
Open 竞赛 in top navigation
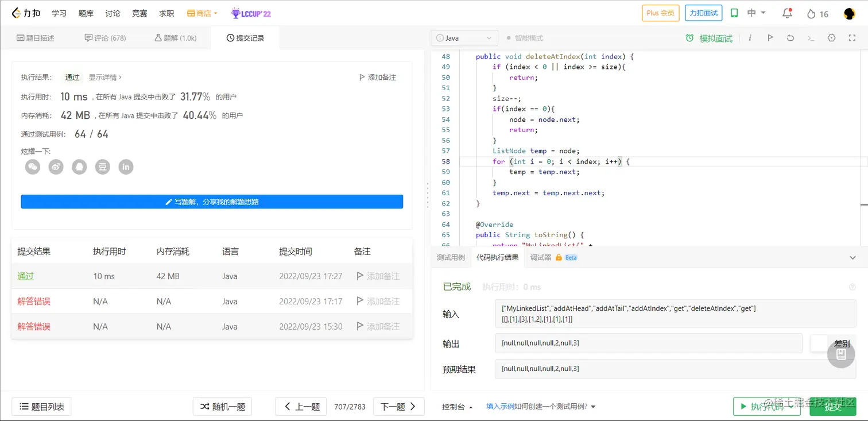pyautogui.click(x=139, y=13)
